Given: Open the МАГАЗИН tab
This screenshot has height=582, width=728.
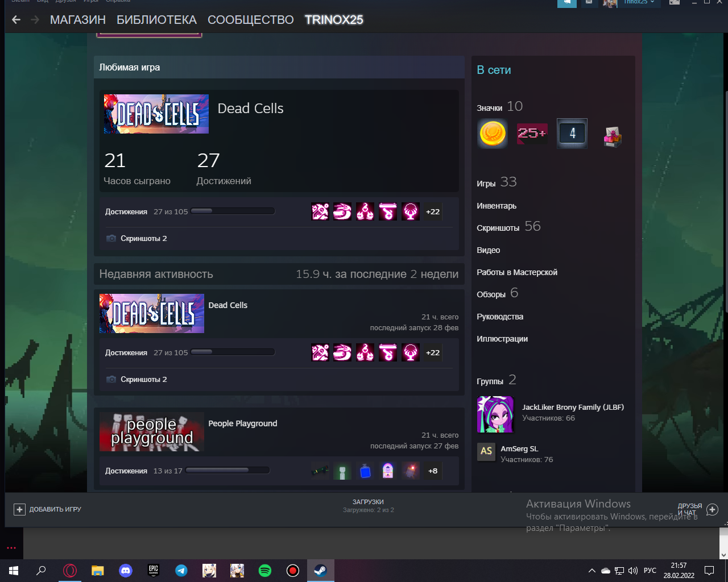Looking at the screenshot, I should pos(78,20).
